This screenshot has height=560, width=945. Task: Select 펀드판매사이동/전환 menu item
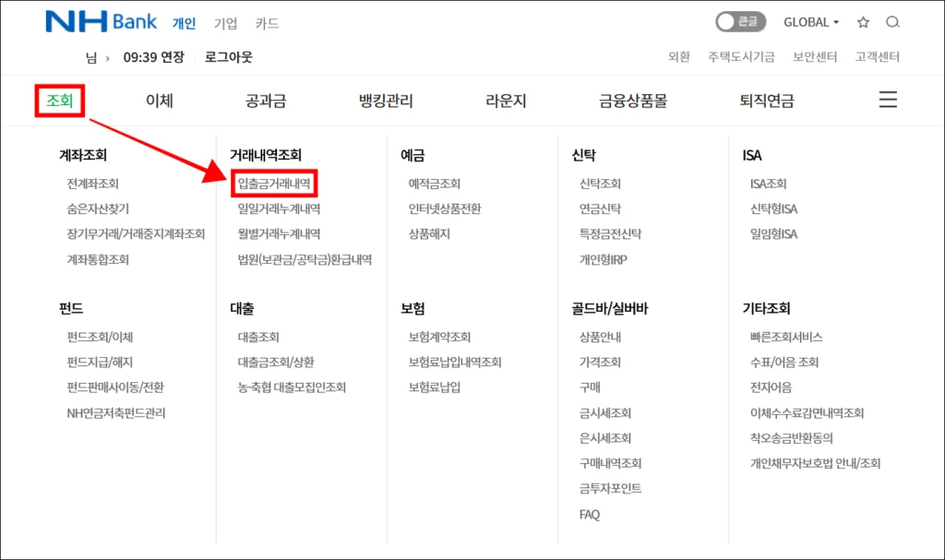tap(115, 387)
